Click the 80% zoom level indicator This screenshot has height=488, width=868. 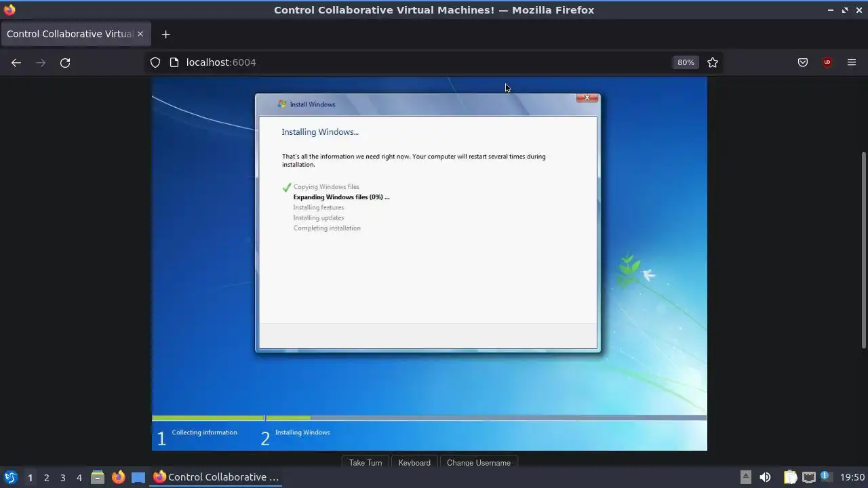coord(686,62)
